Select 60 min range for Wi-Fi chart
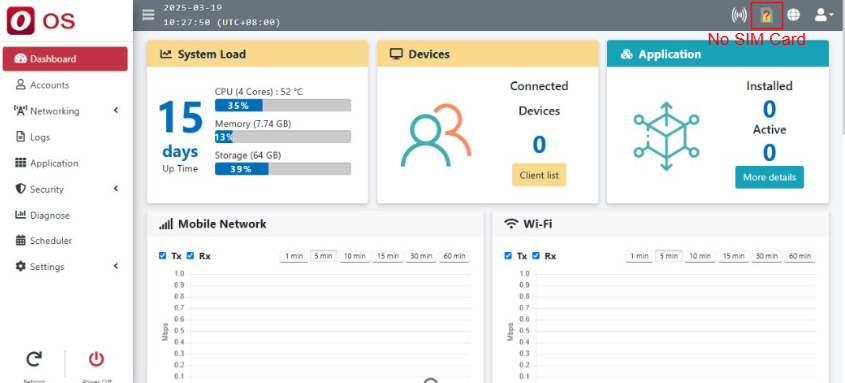Image resolution: width=845 pixels, height=383 pixels. click(x=800, y=256)
